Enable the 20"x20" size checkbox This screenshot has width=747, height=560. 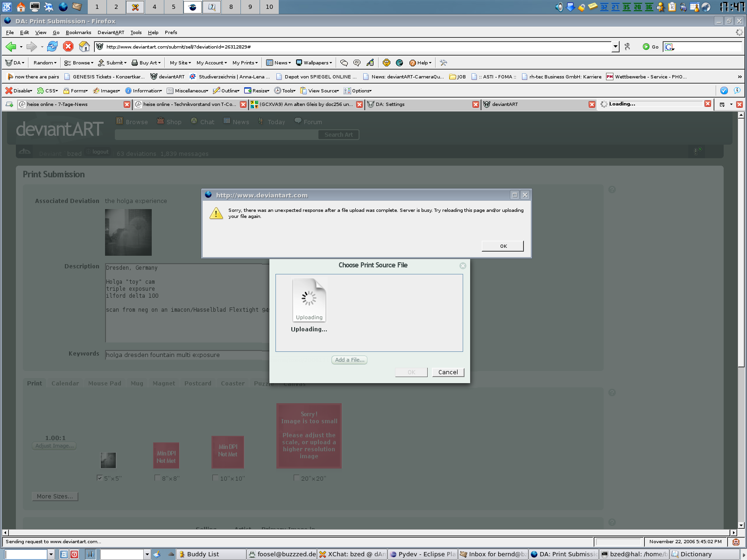click(296, 478)
